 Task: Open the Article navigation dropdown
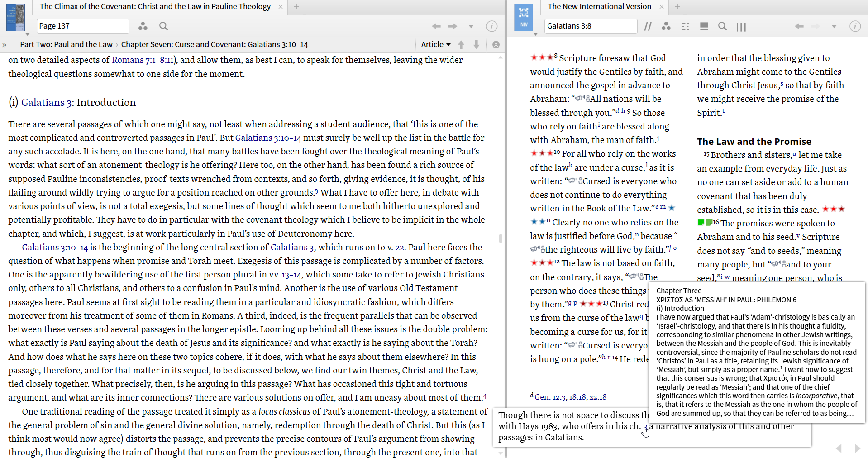click(436, 44)
